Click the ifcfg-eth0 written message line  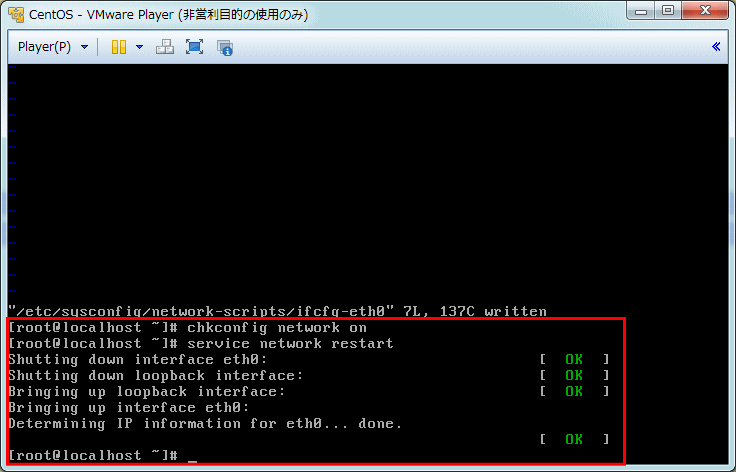coord(277,311)
